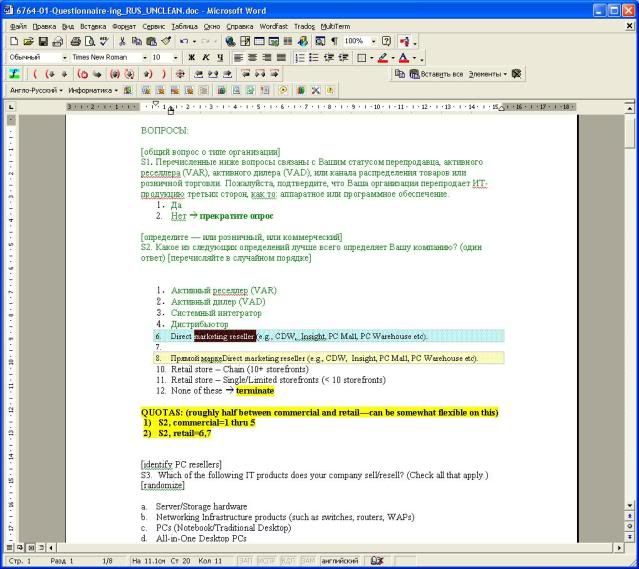Viewport: 639px width, 569px height.
Task: Center the paragraph text
Action: 253,58
